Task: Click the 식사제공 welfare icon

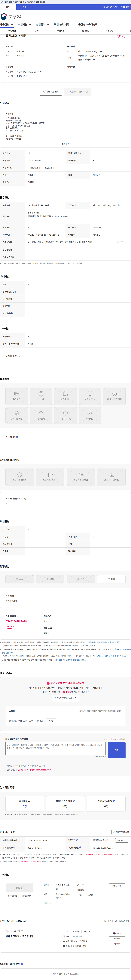Action: [90, 416]
